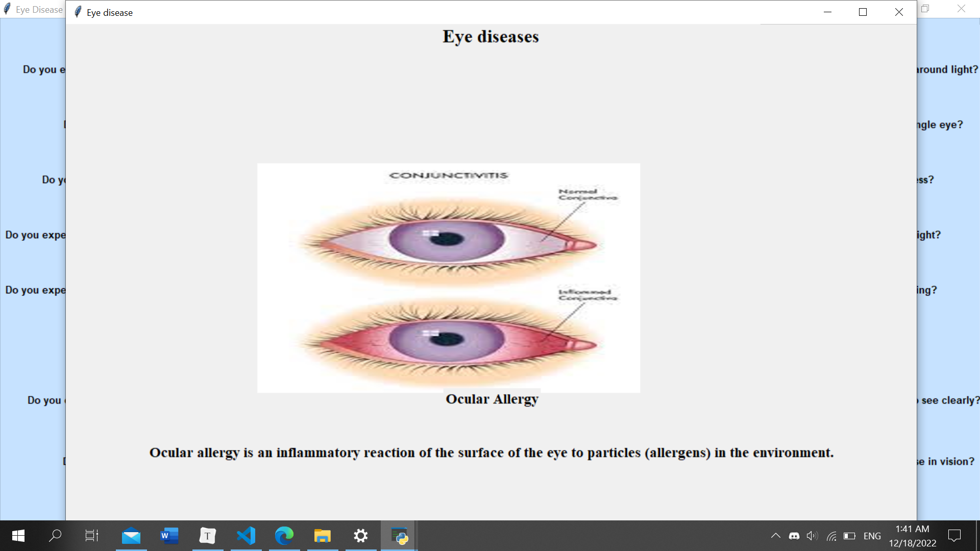
Task: Open File Explorer from taskbar
Action: (x=323, y=536)
